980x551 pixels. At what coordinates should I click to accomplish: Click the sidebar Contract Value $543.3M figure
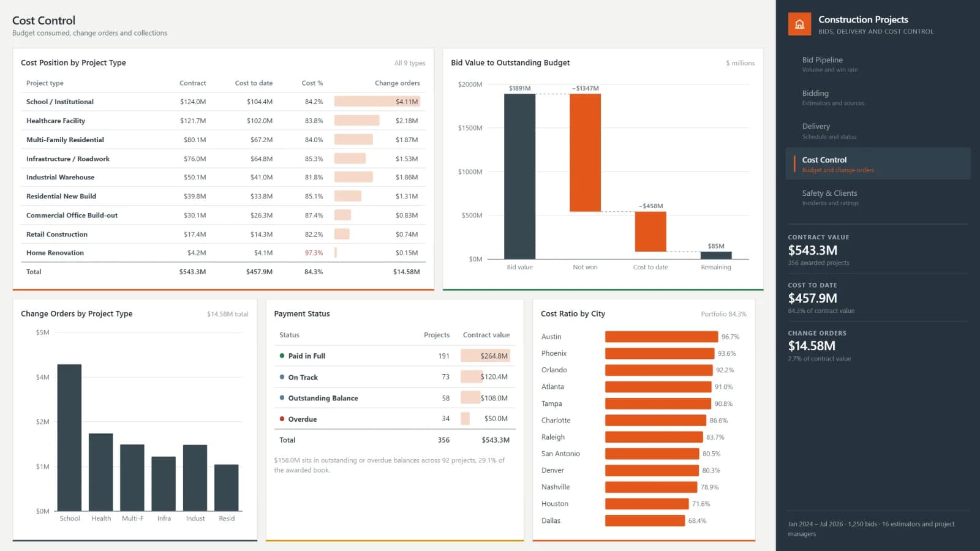(x=813, y=250)
